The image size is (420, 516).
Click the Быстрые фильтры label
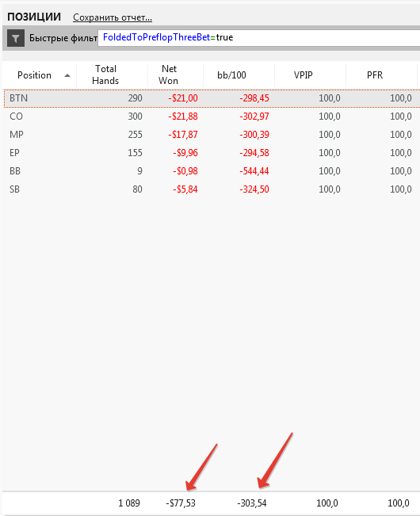click(63, 38)
